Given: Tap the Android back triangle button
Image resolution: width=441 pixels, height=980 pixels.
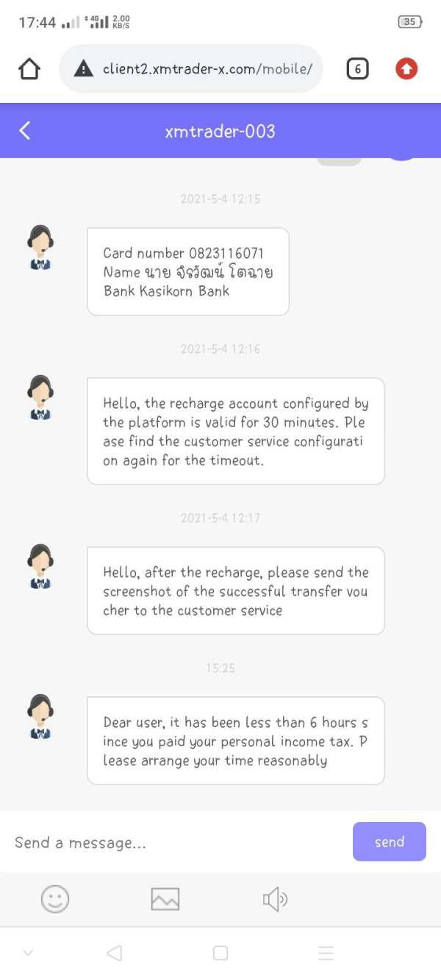Looking at the screenshot, I should 114,953.
